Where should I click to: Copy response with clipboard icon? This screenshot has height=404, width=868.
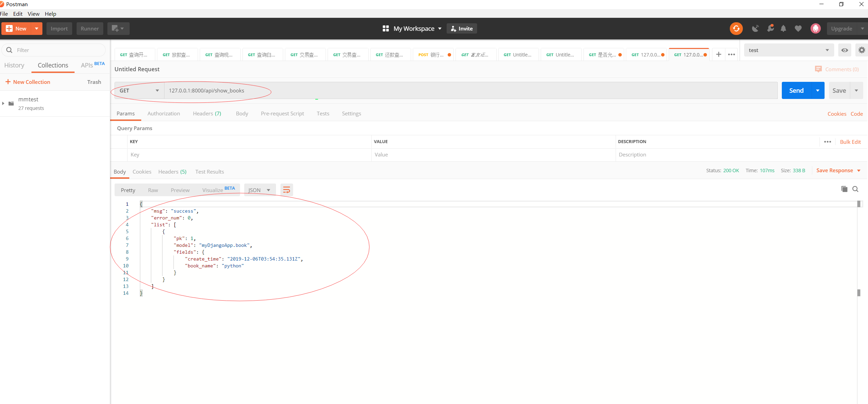coord(844,189)
